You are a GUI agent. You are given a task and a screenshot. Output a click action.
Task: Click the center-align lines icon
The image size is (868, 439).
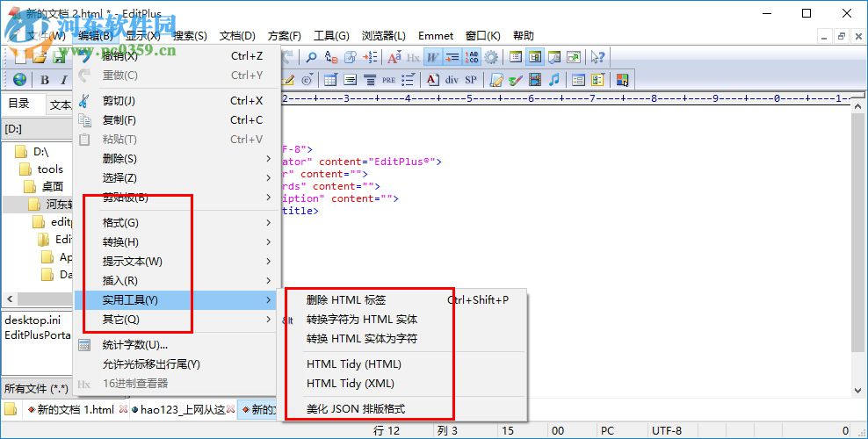370,80
